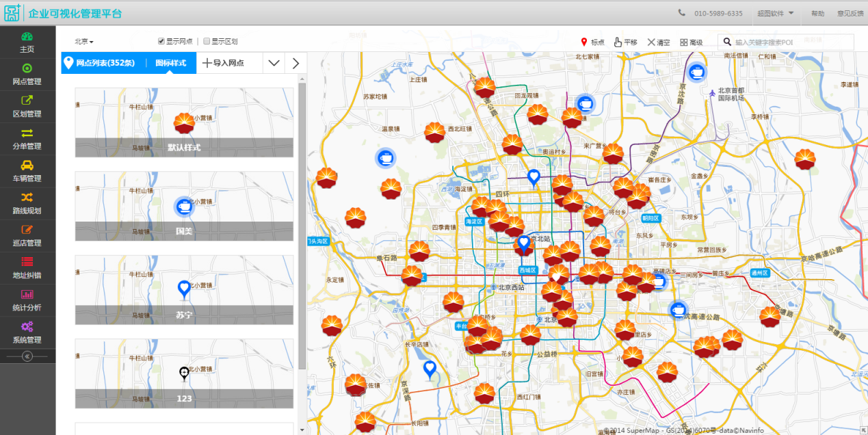Open 统计分析 statistics
Screen dimensions: 868x435
[x=27, y=300]
